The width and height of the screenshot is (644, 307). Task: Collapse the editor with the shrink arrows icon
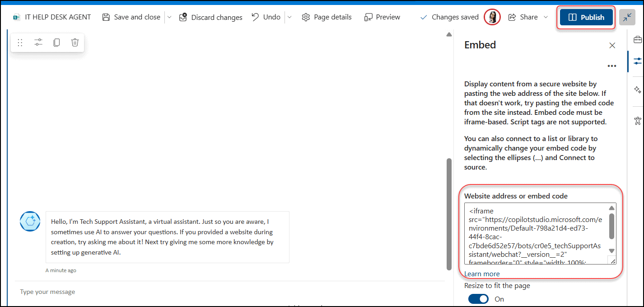[x=627, y=17]
